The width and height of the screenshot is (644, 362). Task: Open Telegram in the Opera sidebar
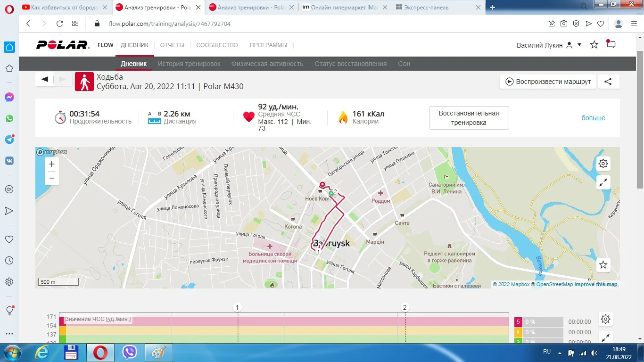[x=9, y=140]
